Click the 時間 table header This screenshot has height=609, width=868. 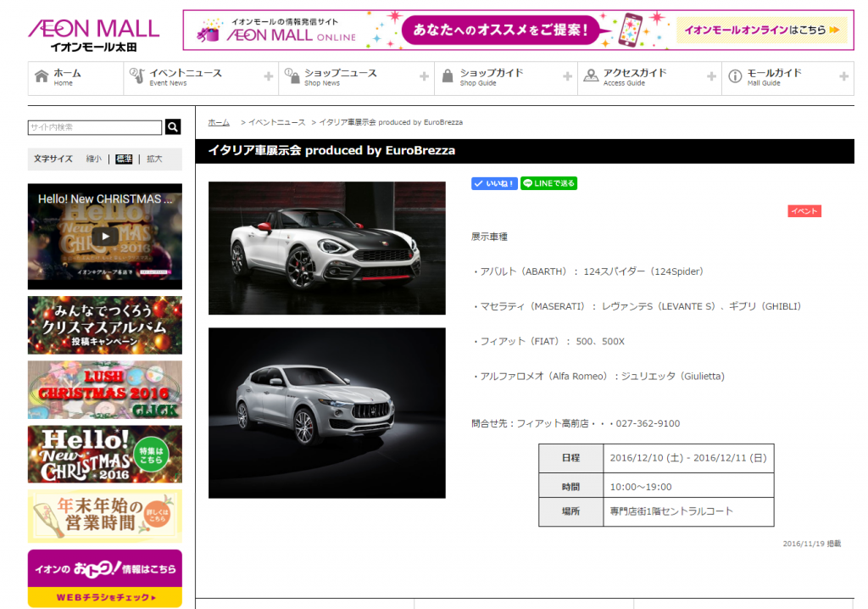click(x=570, y=487)
